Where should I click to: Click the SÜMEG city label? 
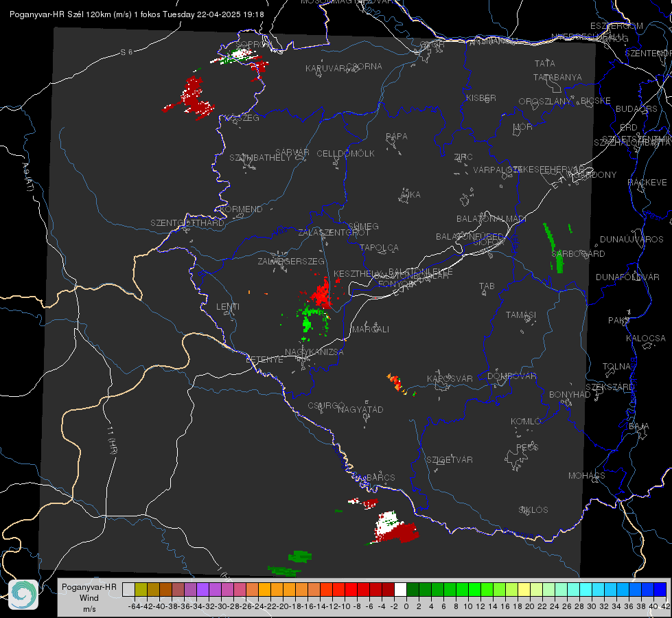pyautogui.click(x=363, y=226)
